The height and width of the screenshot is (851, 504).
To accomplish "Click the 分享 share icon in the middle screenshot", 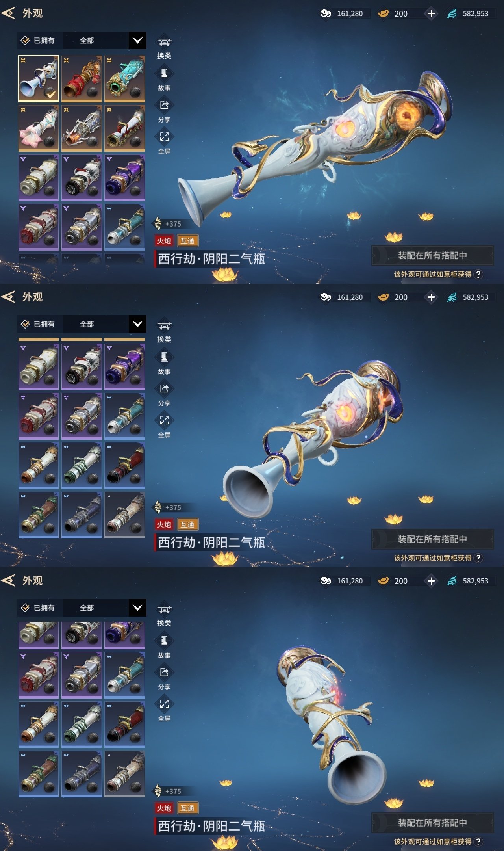I will tap(164, 388).
